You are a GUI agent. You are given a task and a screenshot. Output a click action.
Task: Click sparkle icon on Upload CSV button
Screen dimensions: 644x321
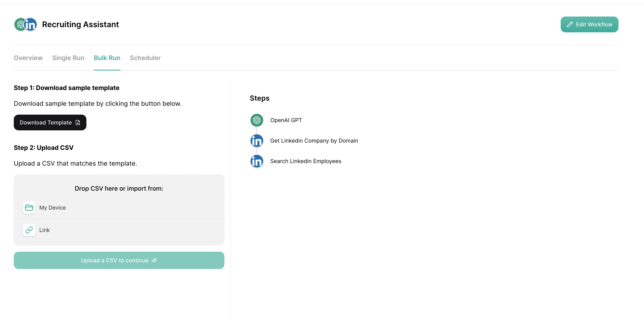coord(155,260)
